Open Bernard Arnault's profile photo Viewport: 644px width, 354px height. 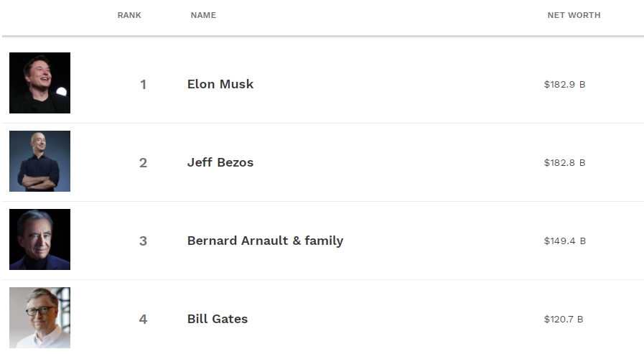39,239
